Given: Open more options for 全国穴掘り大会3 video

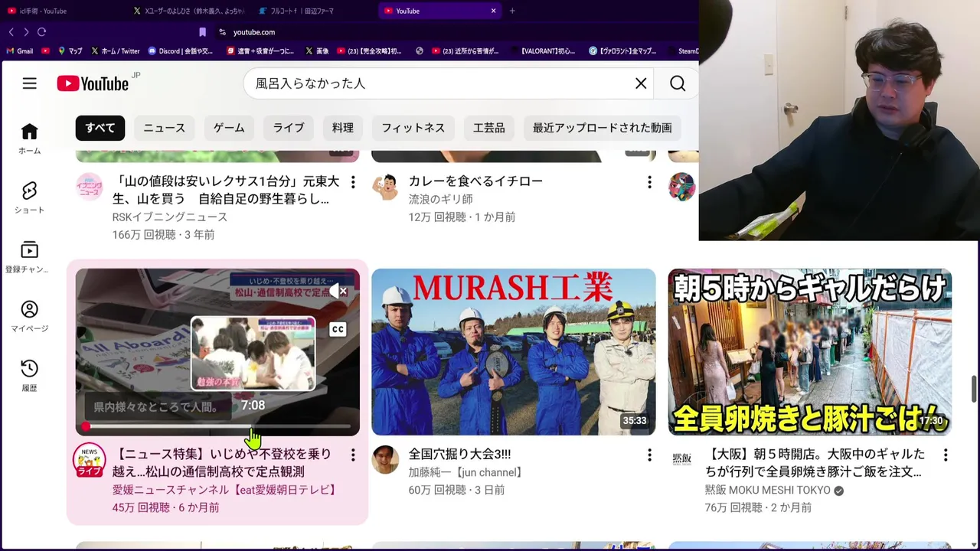Looking at the screenshot, I should click(649, 455).
